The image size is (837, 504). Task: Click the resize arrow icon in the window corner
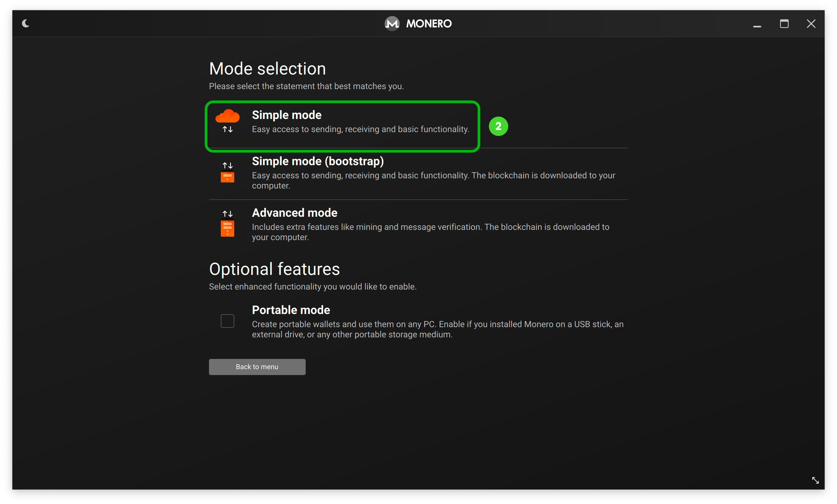pyautogui.click(x=815, y=480)
